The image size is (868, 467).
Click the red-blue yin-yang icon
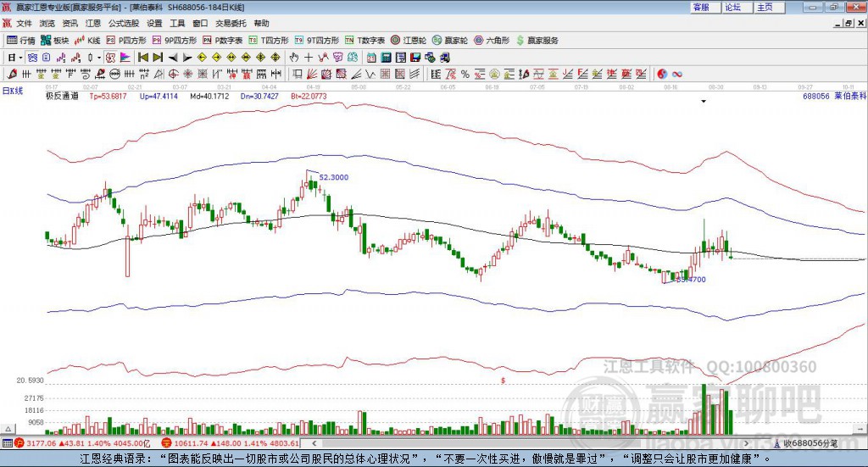tap(662, 74)
